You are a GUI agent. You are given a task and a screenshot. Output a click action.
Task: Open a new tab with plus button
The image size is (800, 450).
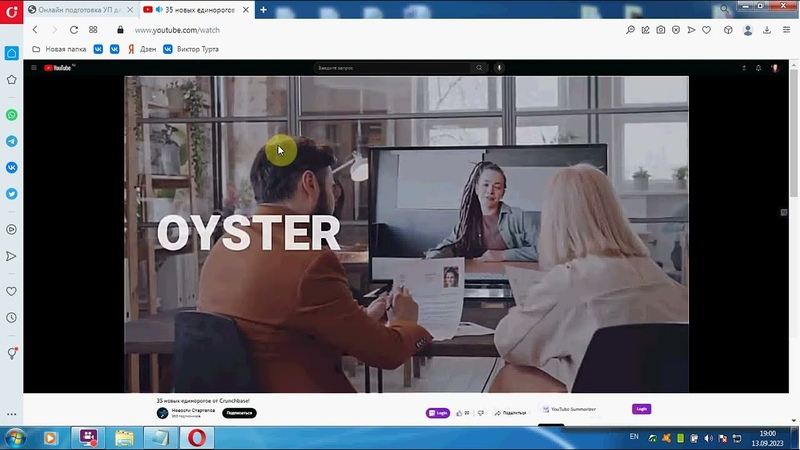[x=263, y=10]
